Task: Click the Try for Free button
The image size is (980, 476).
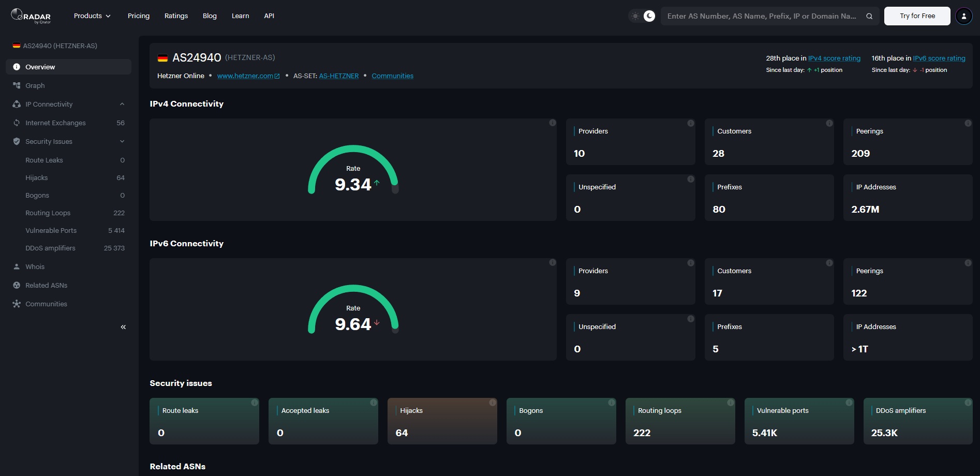Action: pyautogui.click(x=917, y=16)
